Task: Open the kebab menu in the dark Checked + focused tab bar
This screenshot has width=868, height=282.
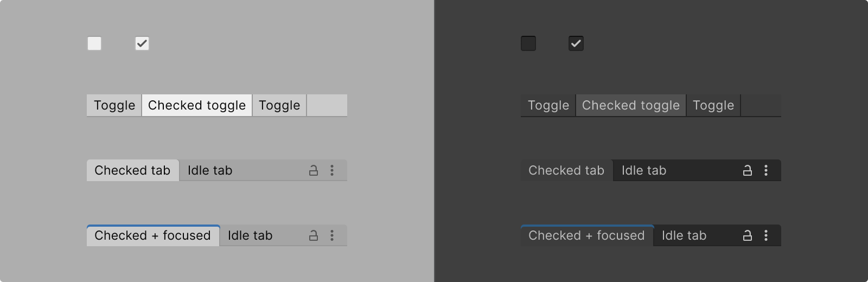Action: 766,236
